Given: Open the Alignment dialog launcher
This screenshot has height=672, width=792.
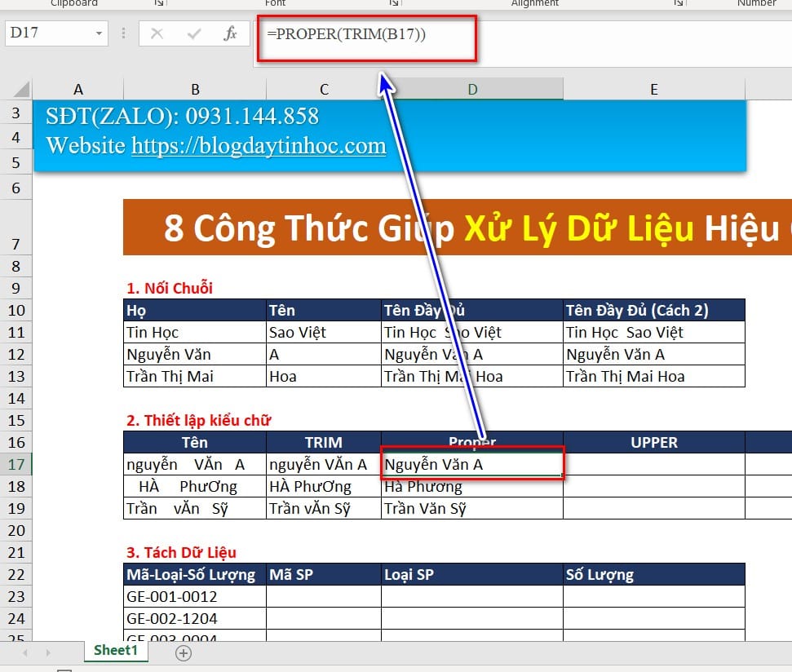Looking at the screenshot, I should tap(679, 3).
